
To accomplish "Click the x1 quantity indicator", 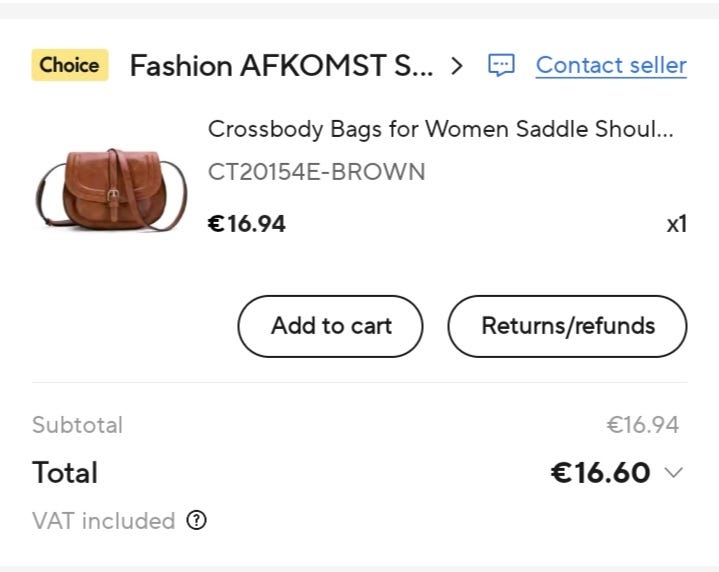I will [677, 224].
